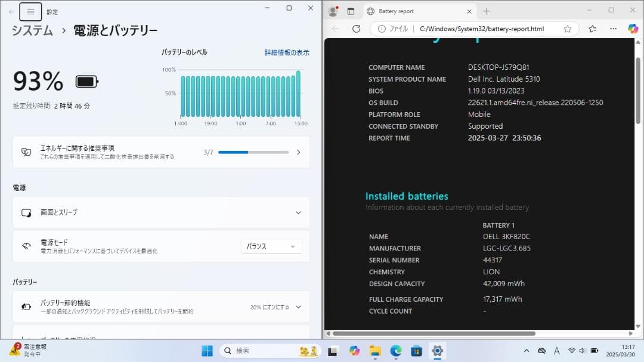Image resolution: width=644 pixels, height=362 pixels.
Task: Click the Edge profile avatar icon
Action: click(x=334, y=10)
